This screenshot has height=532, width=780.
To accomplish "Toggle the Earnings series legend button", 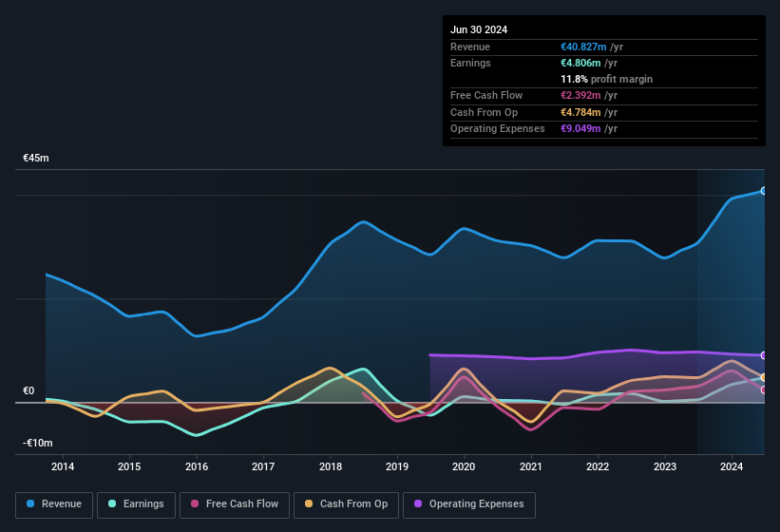I will [136, 504].
